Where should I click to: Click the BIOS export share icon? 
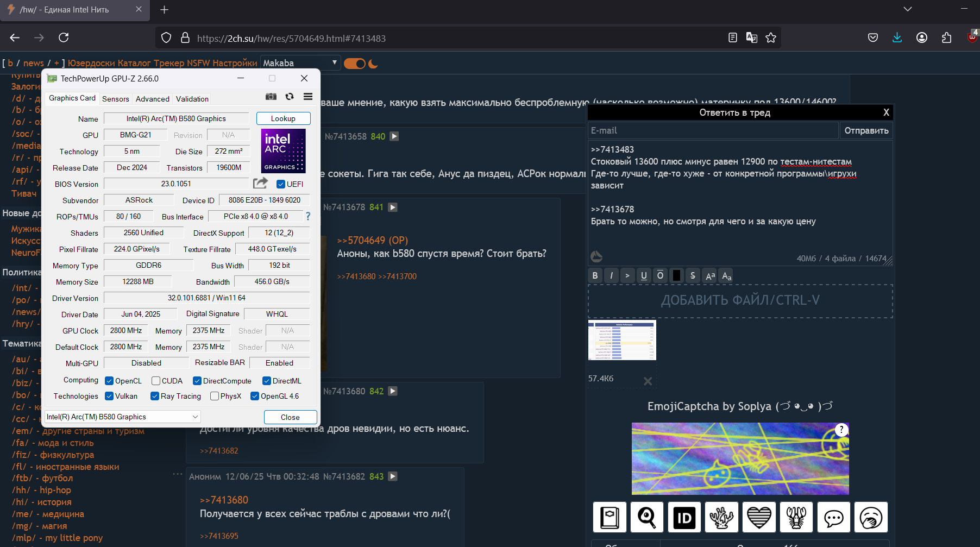[261, 183]
